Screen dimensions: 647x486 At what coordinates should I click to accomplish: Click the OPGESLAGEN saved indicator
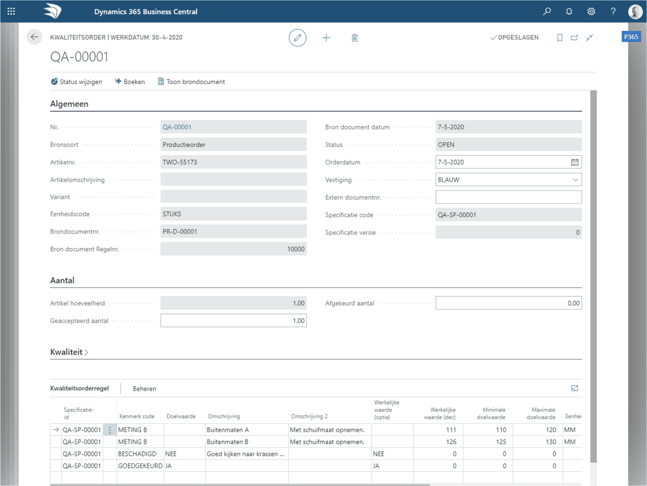pyautogui.click(x=515, y=38)
